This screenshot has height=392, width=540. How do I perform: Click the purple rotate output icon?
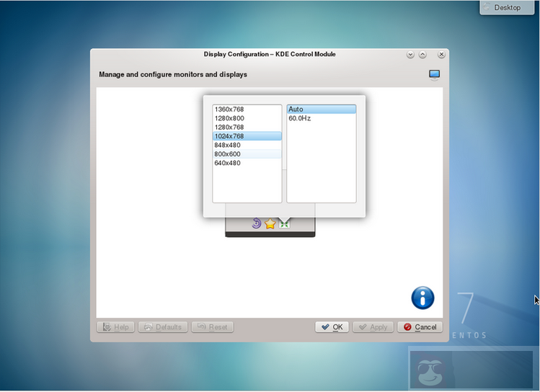pyautogui.click(x=256, y=223)
